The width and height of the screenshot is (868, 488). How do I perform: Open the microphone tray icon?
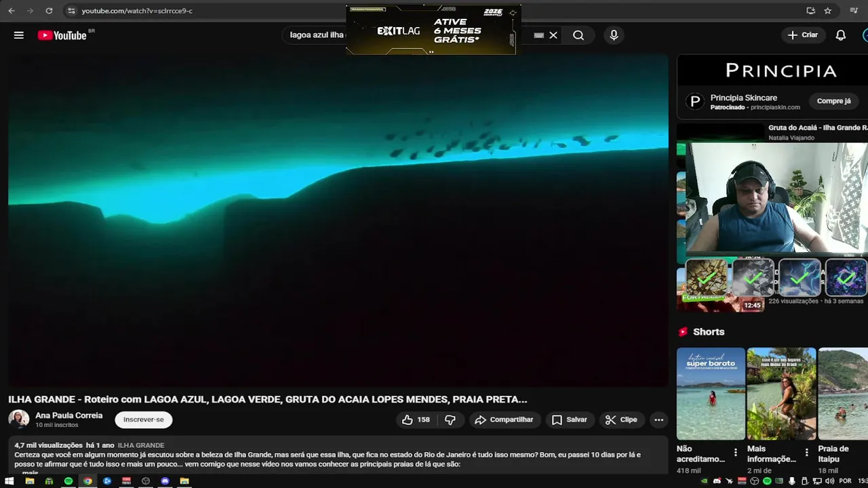pos(791,481)
